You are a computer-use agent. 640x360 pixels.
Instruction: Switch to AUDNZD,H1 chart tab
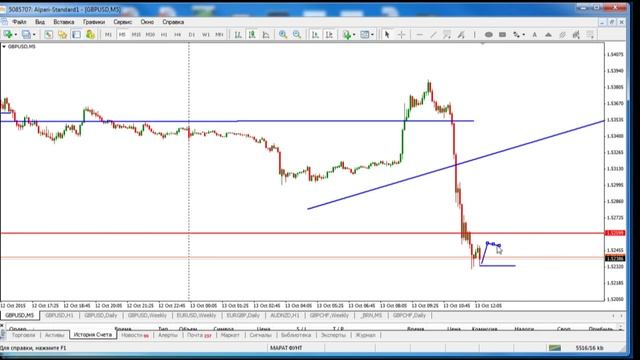(x=285, y=316)
